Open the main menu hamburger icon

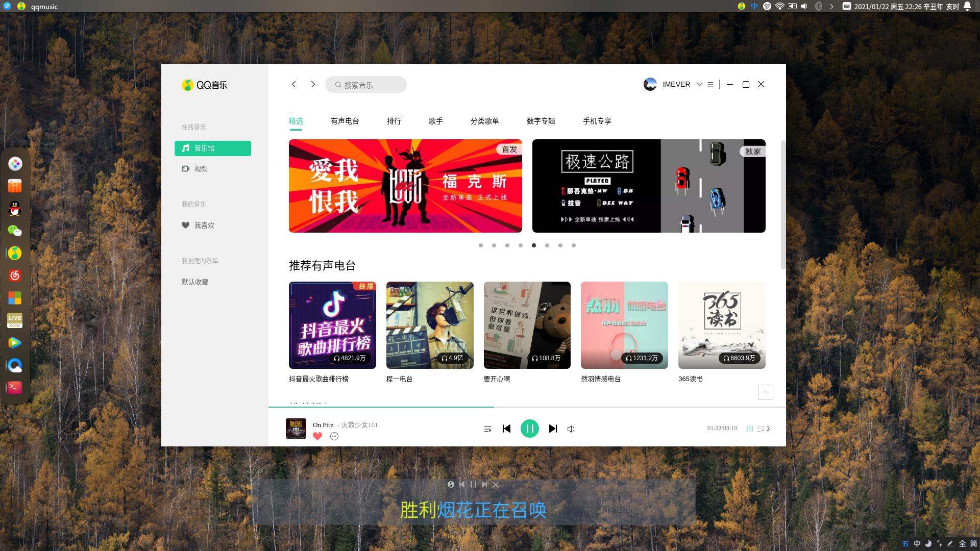point(710,85)
